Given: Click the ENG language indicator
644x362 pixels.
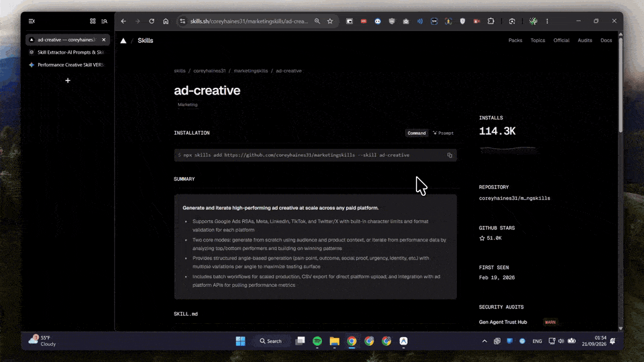Looking at the screenshot, I should (x=537, y=341).
